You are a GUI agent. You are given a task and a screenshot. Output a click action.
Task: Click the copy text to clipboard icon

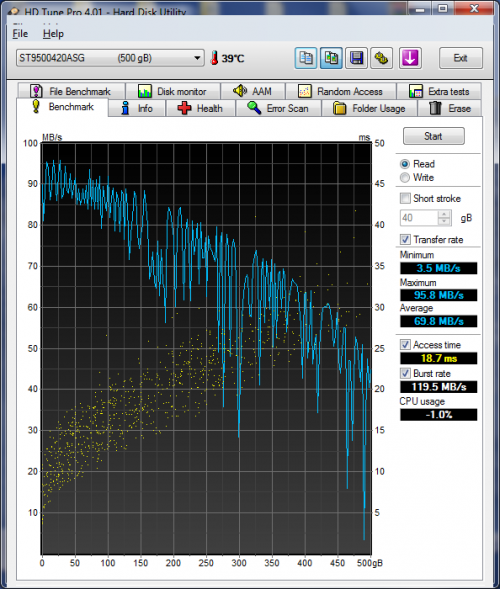point(305,58)
